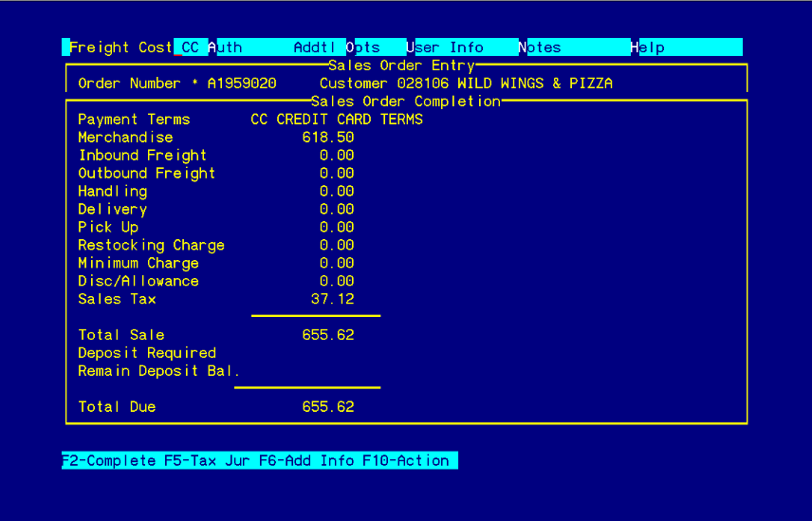The width and height of the screenshot is (812, 521).
Task: Click the Deposit Required label
Action: click(147, 353)
